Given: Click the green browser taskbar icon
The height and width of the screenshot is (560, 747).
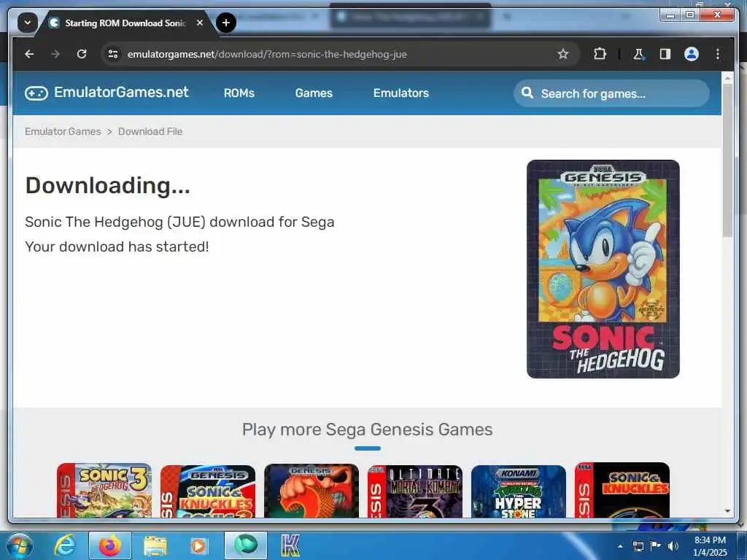Looking at the screenshot, I should point(246,545).
